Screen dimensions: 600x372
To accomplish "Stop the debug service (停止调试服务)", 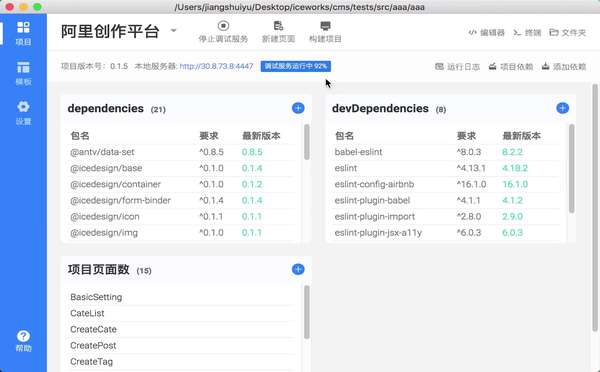I will click(x=223, y=32).
